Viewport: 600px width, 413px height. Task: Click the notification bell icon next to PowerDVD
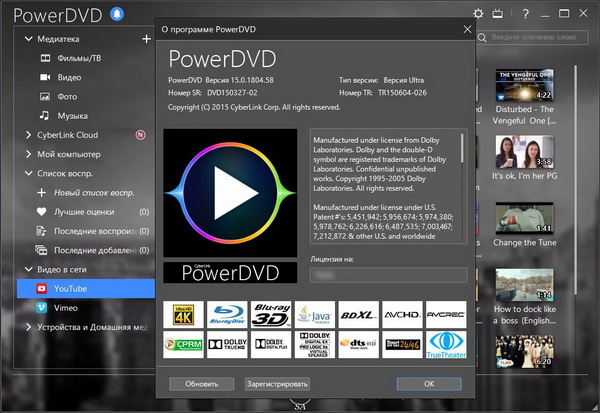click(117, 14)
